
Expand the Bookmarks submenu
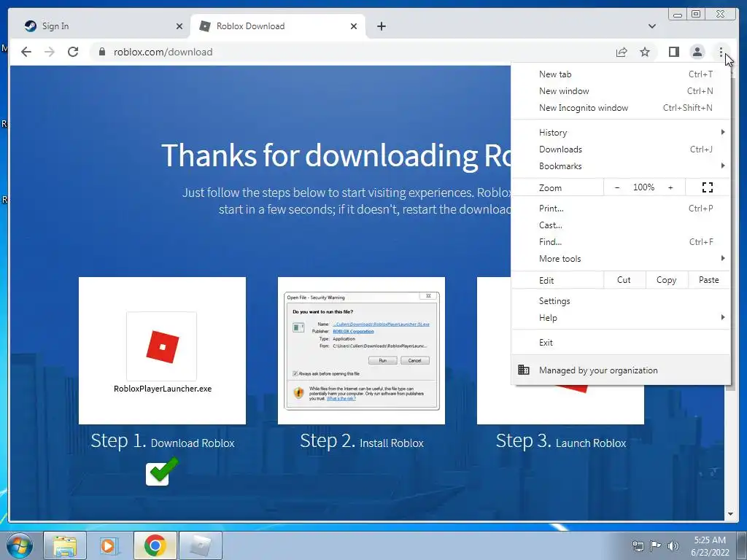[621, 166]
